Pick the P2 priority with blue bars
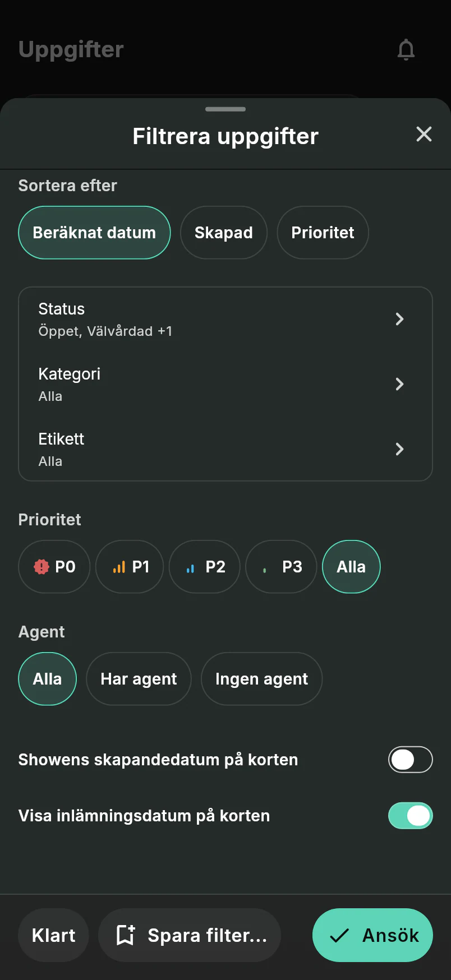 205,567
